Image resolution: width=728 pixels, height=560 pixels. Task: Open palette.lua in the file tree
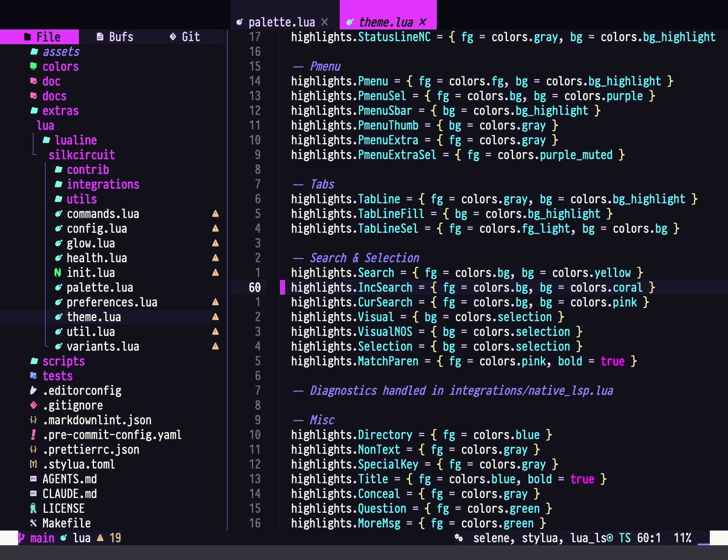coord(100,287)
